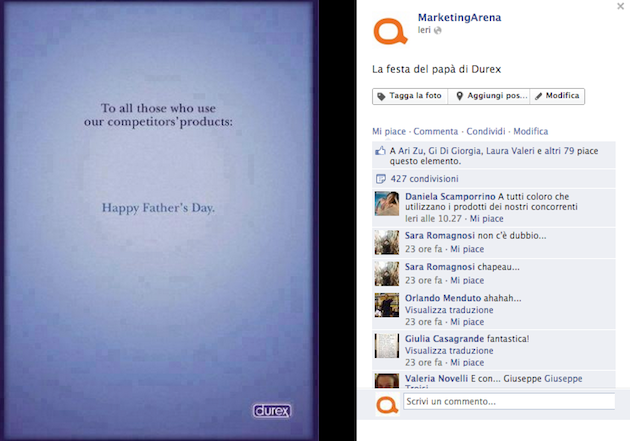630x441 pixels.
Task: Like Orlando Menduto's comment
Action: (467, 322)
